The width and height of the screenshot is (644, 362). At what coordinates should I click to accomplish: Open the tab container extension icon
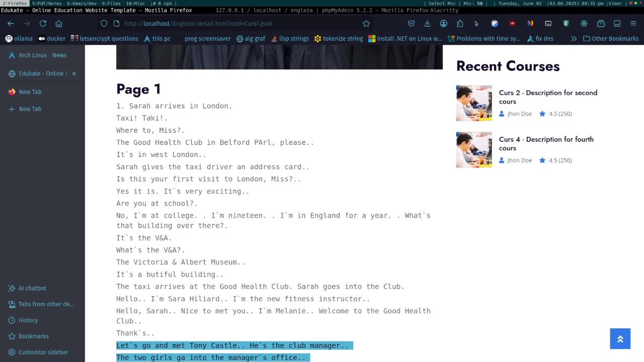coord(601,23)
